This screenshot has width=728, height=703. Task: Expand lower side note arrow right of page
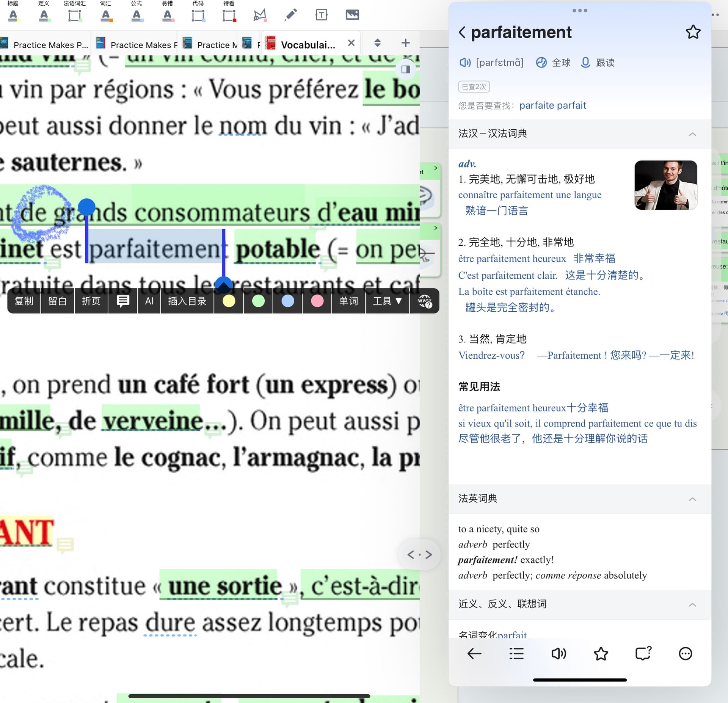click(x=436, y=228)
